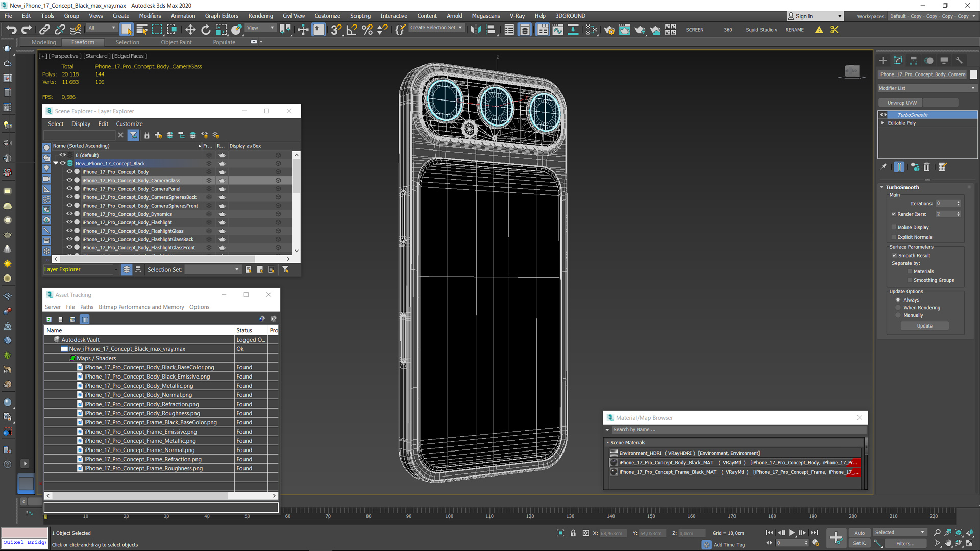Screen dimensions: 980x551
Task: Select the When Rendering update option
Action: click(898, 308)
